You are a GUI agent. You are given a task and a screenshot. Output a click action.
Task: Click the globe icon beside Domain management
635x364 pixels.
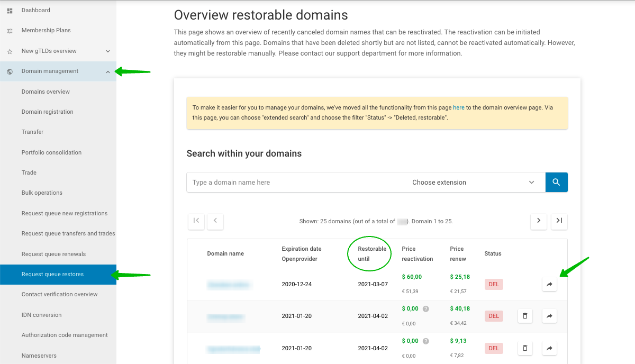tap(10, 71)
